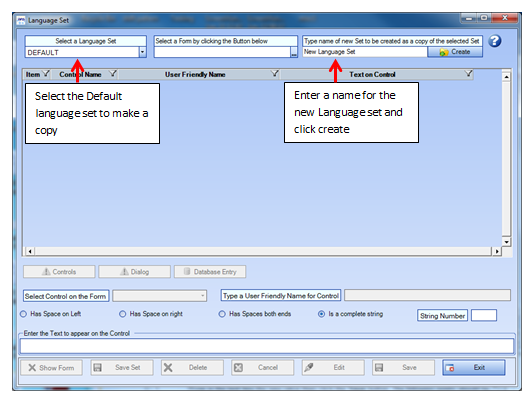This screenshot has height=398, width=530.
Task: Open the Item column filter icon
Action: [46, 74]
